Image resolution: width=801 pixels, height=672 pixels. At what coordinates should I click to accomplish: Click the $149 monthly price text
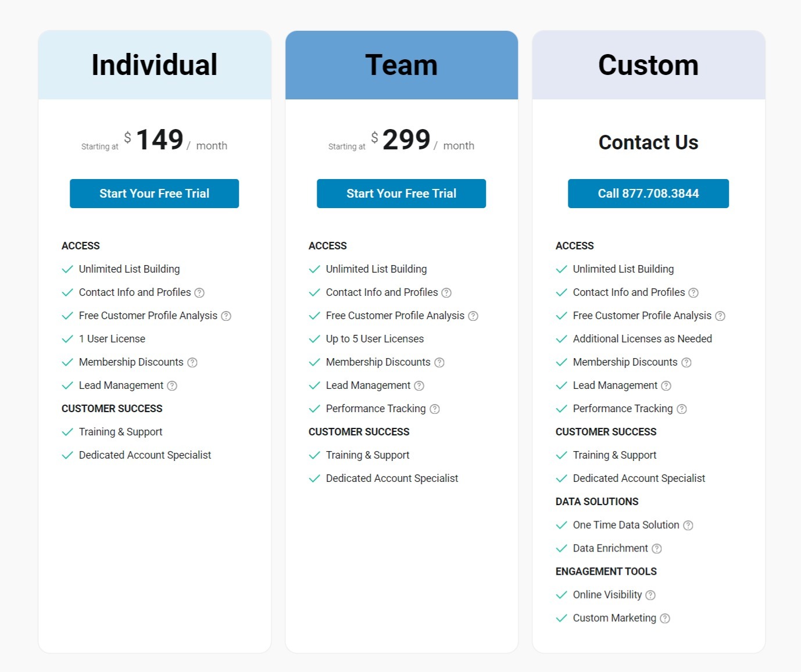(158, 139)
